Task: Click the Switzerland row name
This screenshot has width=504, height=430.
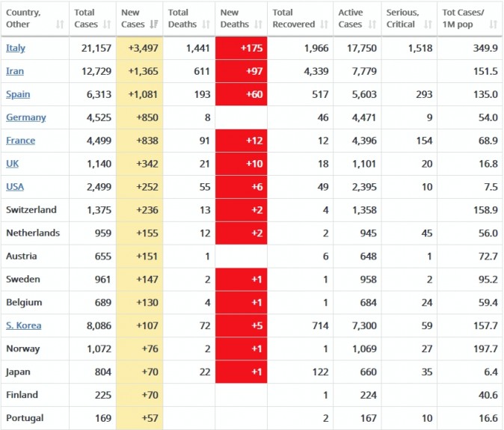Action: point(31,210)
